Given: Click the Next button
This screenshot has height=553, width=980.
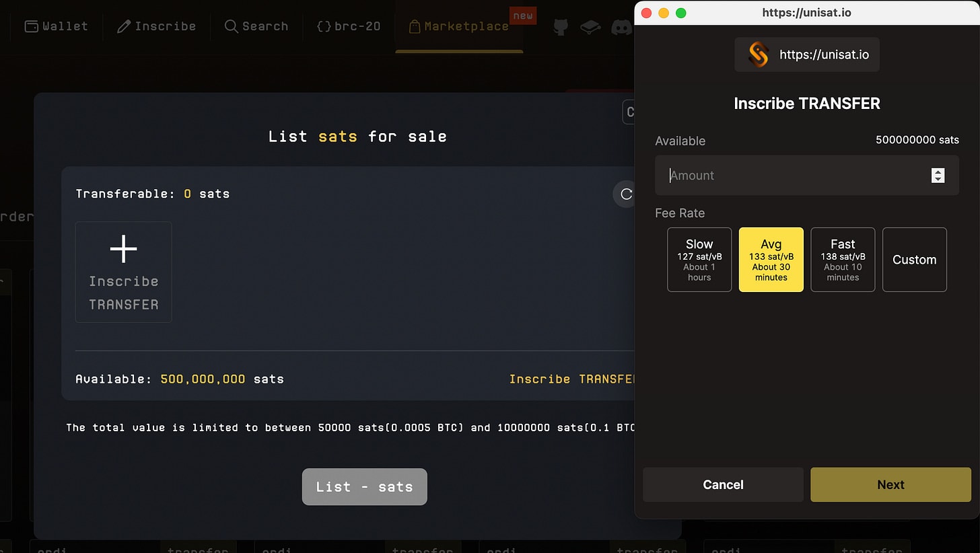Looking at the screenshot, I should click(x=890, y=484).
